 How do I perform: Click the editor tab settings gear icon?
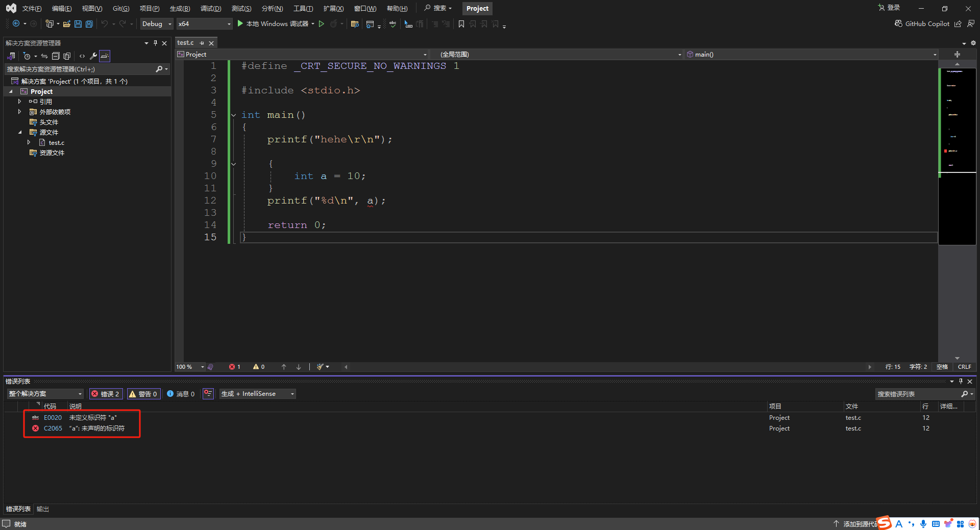[x=973, y=43]
